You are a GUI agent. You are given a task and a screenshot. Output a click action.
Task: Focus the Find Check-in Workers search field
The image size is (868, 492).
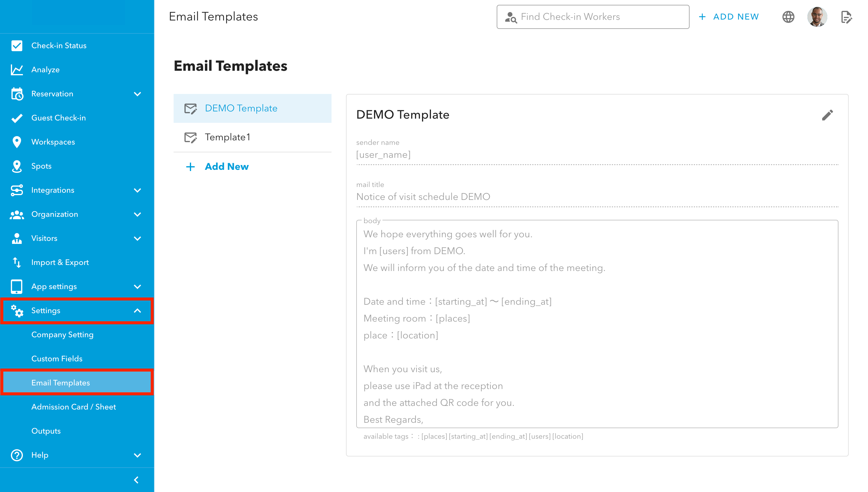[593, 17]
